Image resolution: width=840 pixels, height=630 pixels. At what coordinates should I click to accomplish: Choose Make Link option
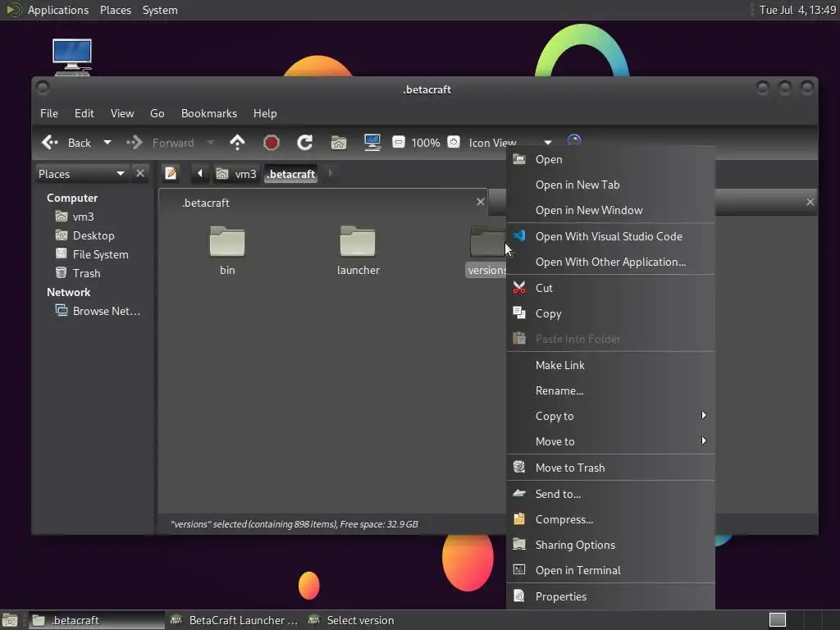610,365
